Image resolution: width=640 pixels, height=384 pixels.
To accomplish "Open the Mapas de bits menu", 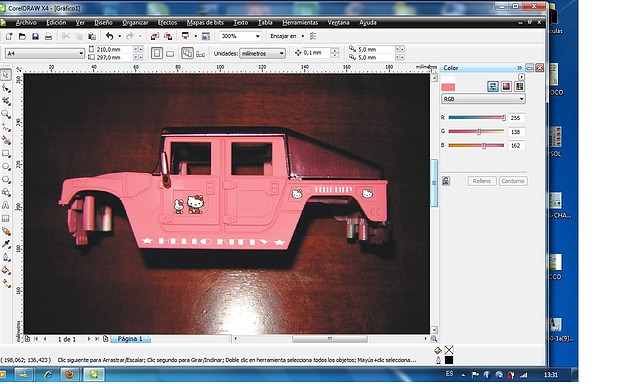I will 205,23.
